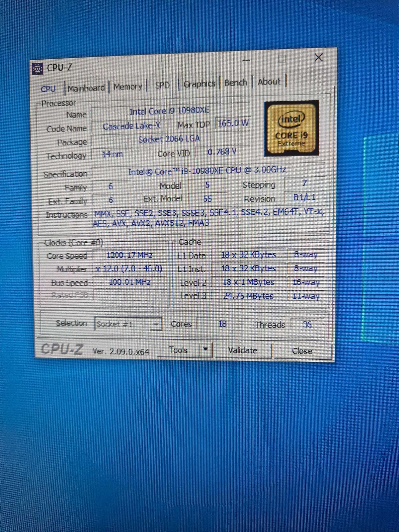Screen dimensions: 399x532
Task: Click the Level 2 18 x 1 MBytes value
Action: coord(248,282)
